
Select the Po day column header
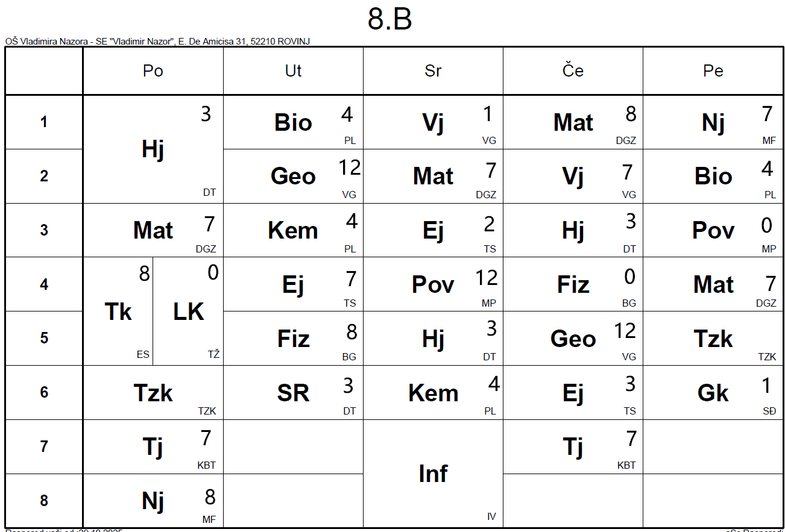click(153, 71)
